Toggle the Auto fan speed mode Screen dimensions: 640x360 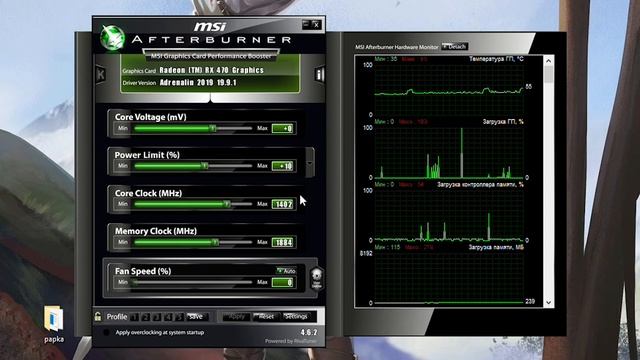[x=287, y=271]
